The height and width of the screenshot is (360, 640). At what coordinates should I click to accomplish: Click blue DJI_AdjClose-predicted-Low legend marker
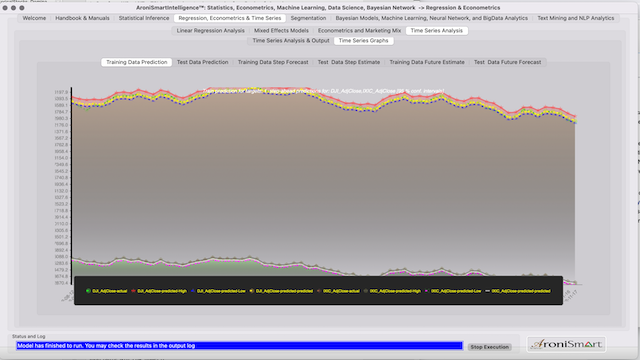click(x=193, y=291)
